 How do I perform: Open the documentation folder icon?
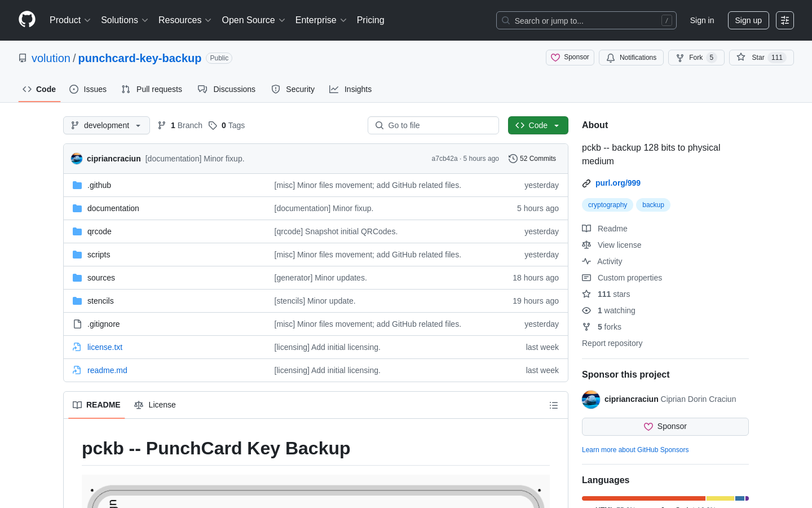[x=77, y=208]
